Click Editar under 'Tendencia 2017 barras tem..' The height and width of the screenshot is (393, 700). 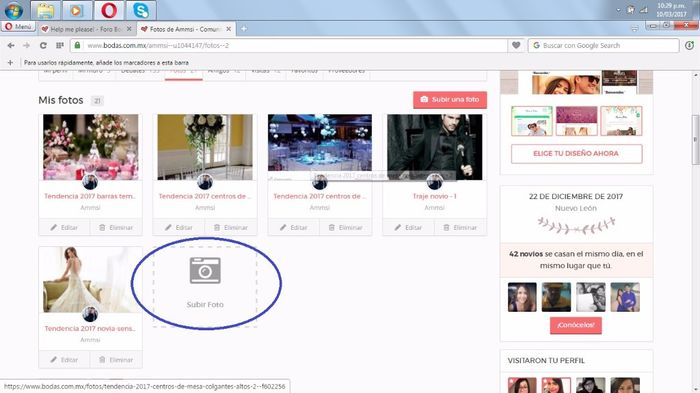64,227
